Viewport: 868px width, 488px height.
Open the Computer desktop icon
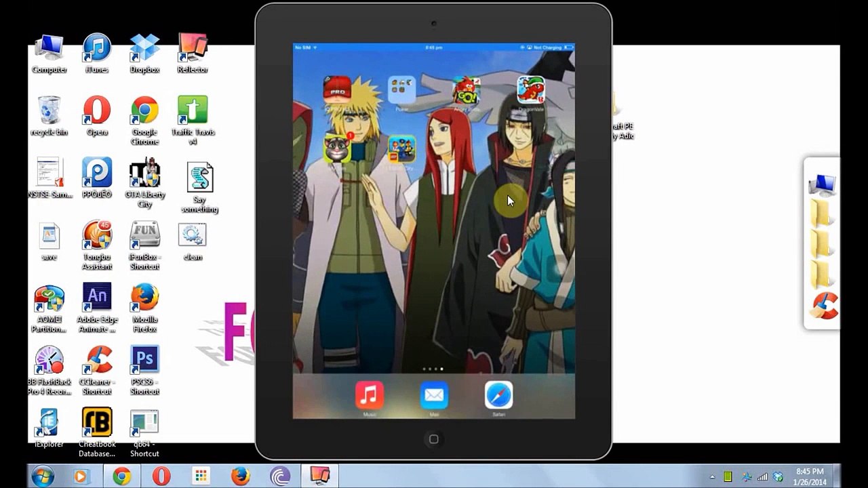coord(50,54)
